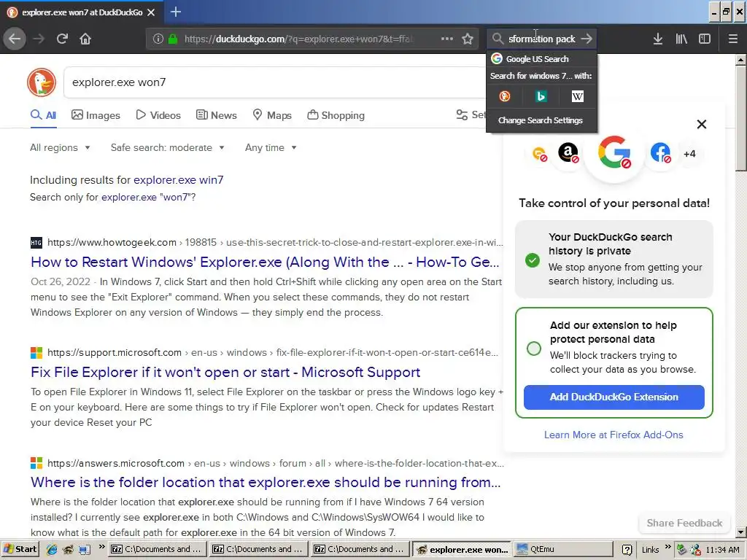
Task: Reload the current page
Action: click(x=62, y=39)
